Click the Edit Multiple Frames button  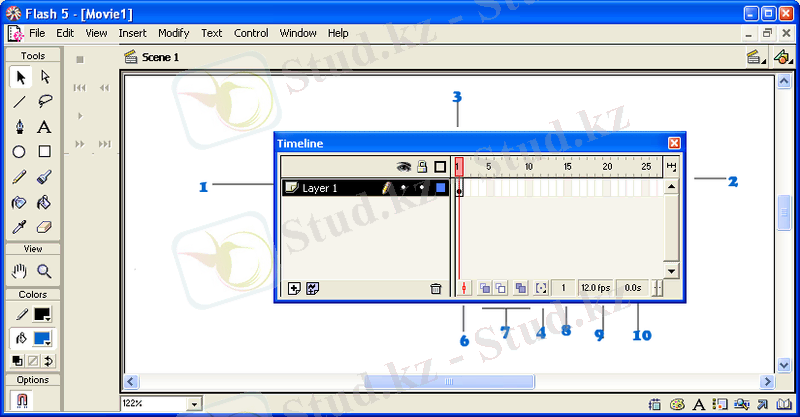coord(520,288)
